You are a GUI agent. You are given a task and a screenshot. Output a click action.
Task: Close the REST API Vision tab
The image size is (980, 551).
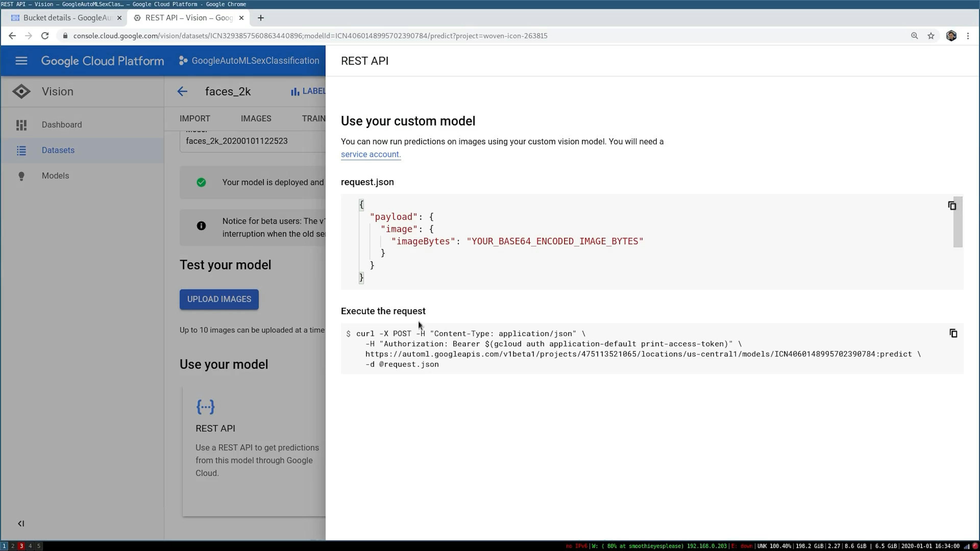pyautogui.click(x=241, y=18)
